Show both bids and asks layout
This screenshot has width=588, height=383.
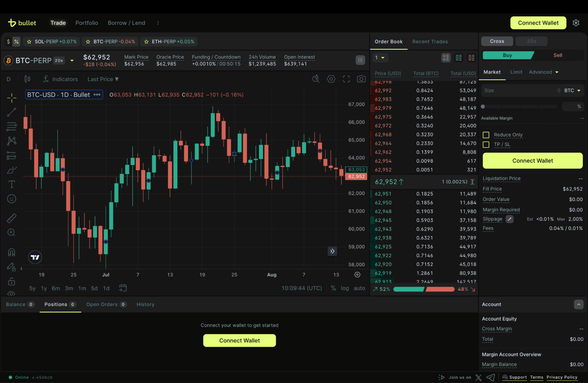coord(446,58)
